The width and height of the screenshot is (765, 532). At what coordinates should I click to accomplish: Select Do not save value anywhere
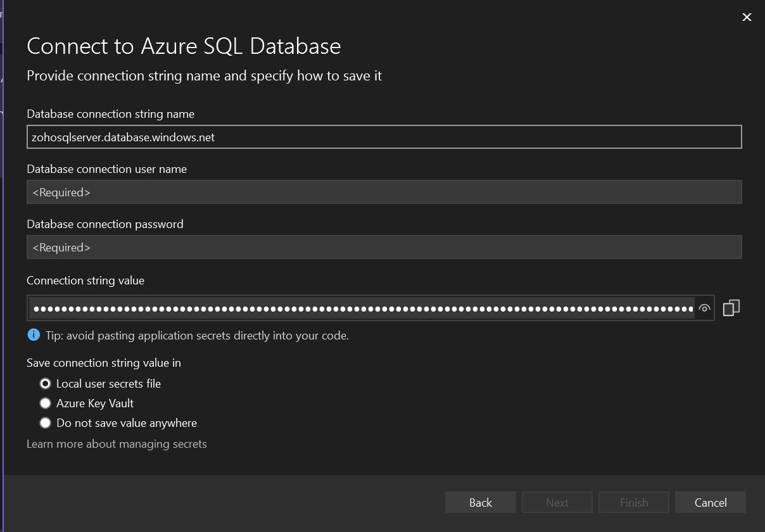pyautogui.click(x=45, y=422)
